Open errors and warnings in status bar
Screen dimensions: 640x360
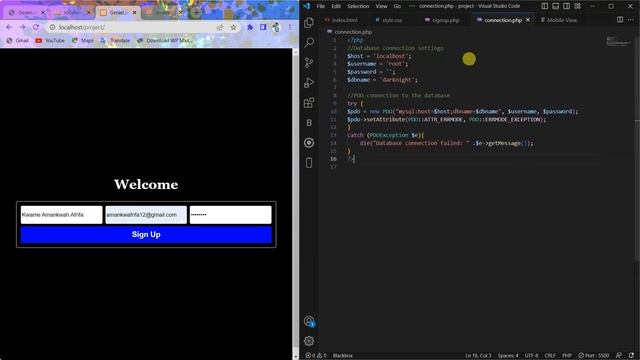pos(316,356)
